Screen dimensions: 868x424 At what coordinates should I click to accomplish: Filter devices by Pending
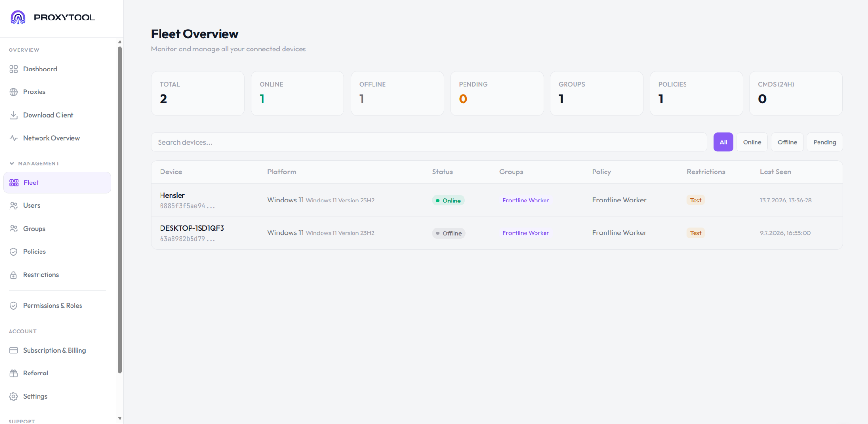tap(825, 142)
